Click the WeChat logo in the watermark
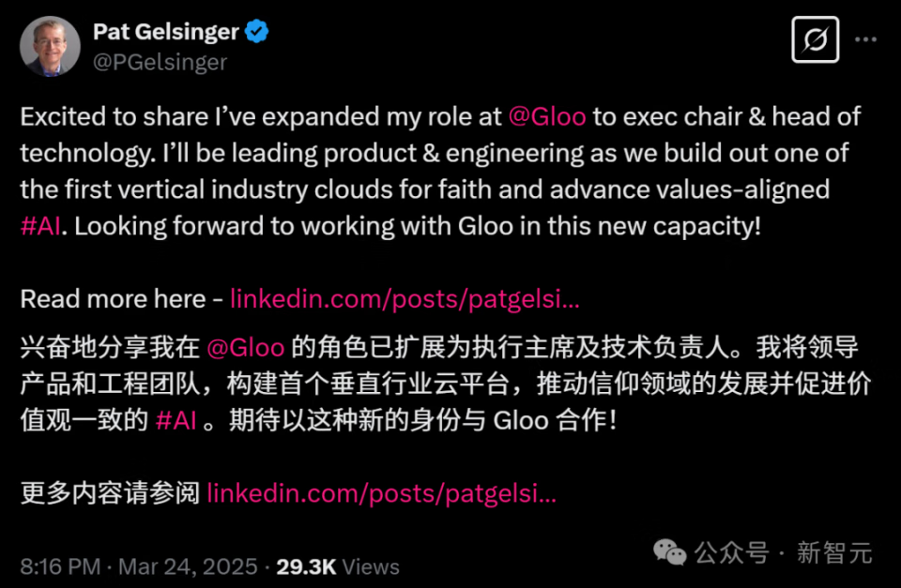 pyautogui.click(x=670, y=552)
